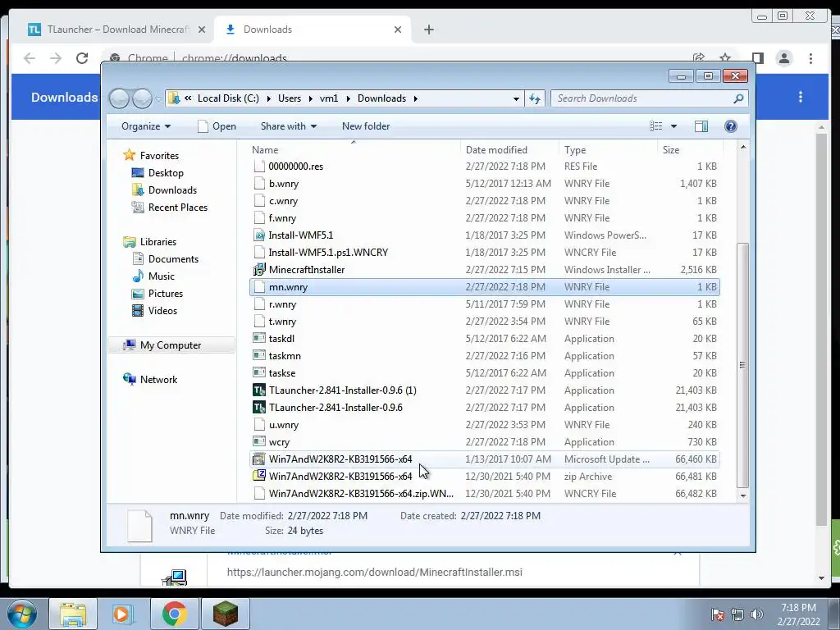Open the view options dropdown arrow
Image resolution: width=840 pixels, height=630 pixels.
(673, 126)
